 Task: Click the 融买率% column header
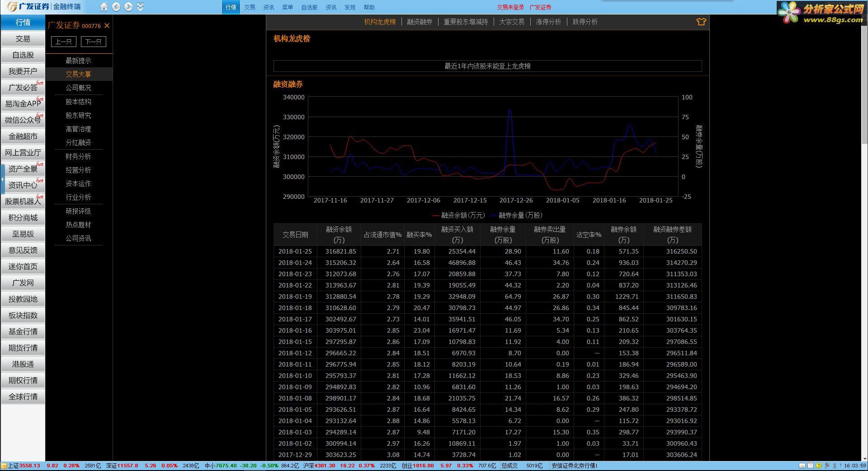419,235
